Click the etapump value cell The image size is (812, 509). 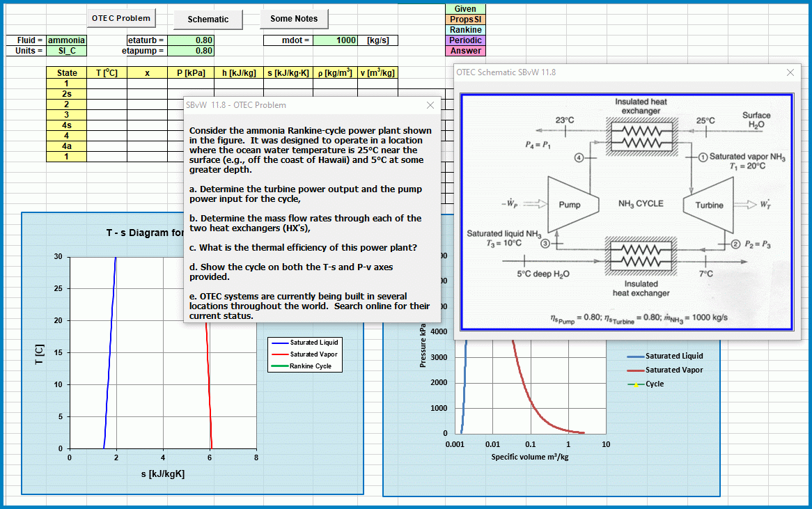[191, 51]
